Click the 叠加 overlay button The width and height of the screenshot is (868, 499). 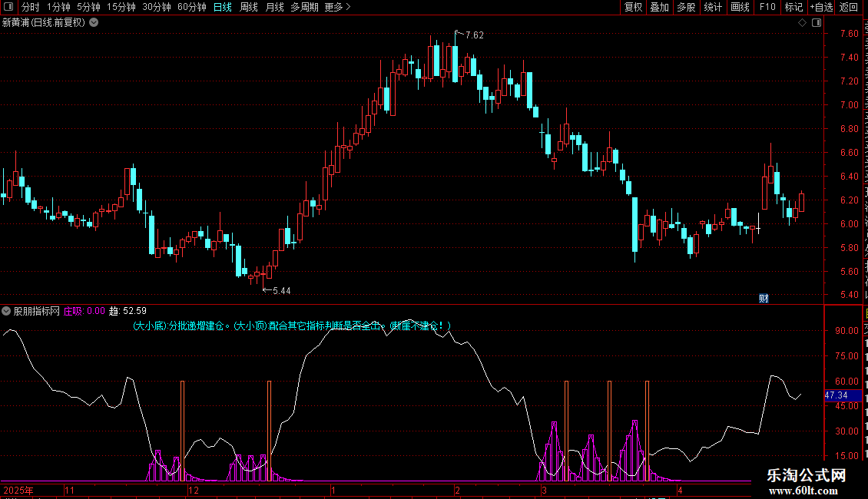pyautogui.click(x=660, y=7)
